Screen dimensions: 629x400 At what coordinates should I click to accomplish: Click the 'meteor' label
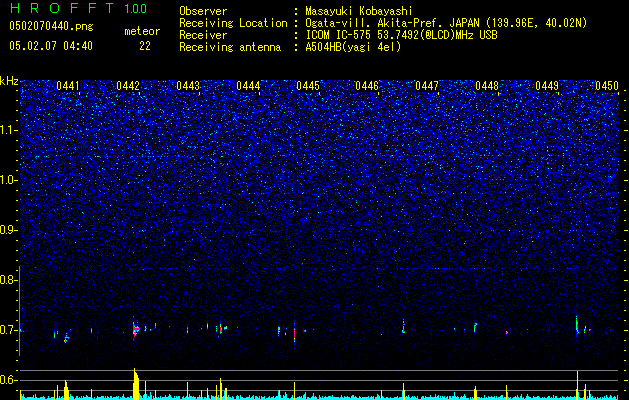[142, 31]
